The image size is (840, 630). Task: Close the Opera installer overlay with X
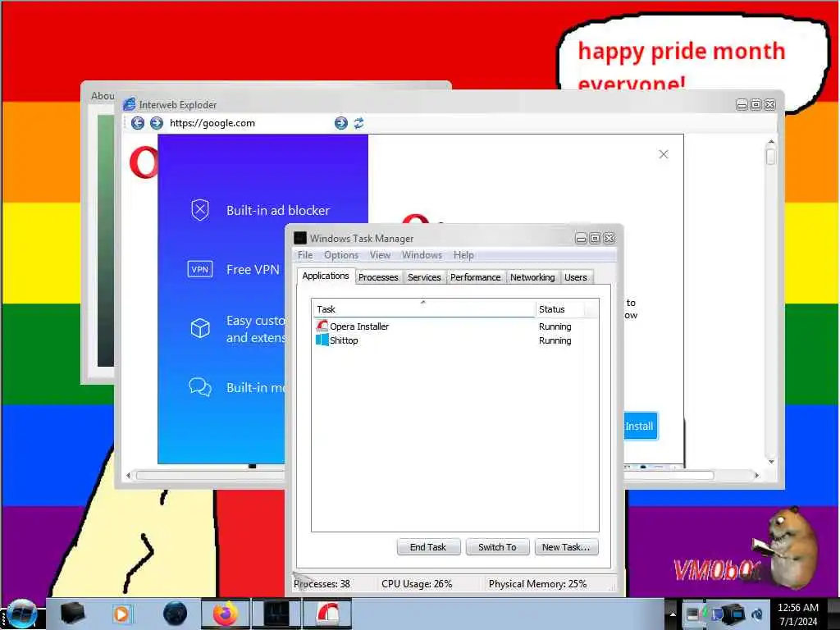tap(663, 154)
